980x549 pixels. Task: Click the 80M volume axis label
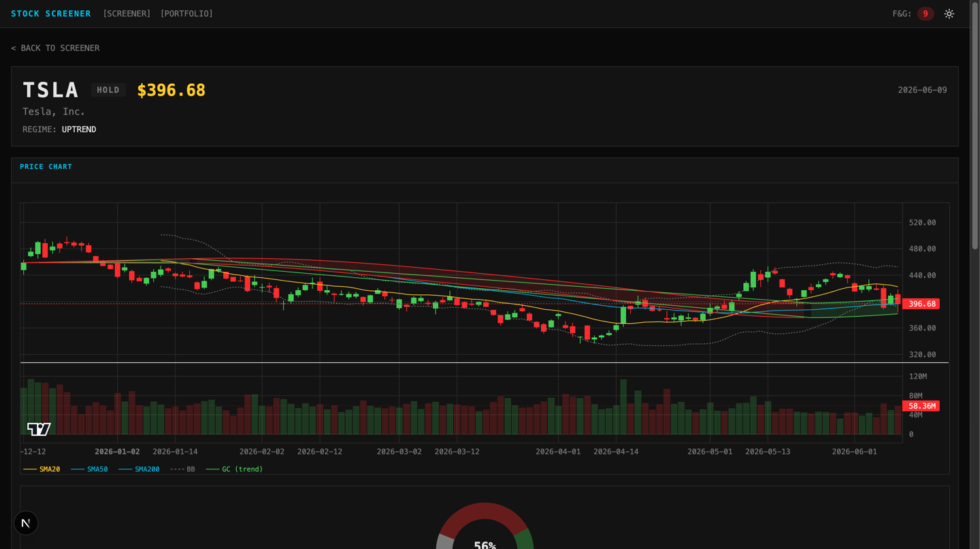click(x=916, y=396)
